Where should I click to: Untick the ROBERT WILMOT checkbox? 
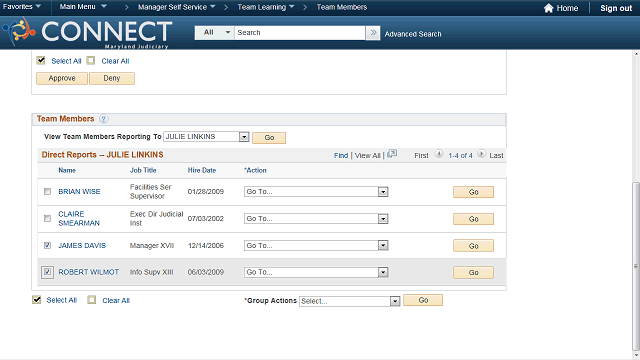tap(47, 272)
